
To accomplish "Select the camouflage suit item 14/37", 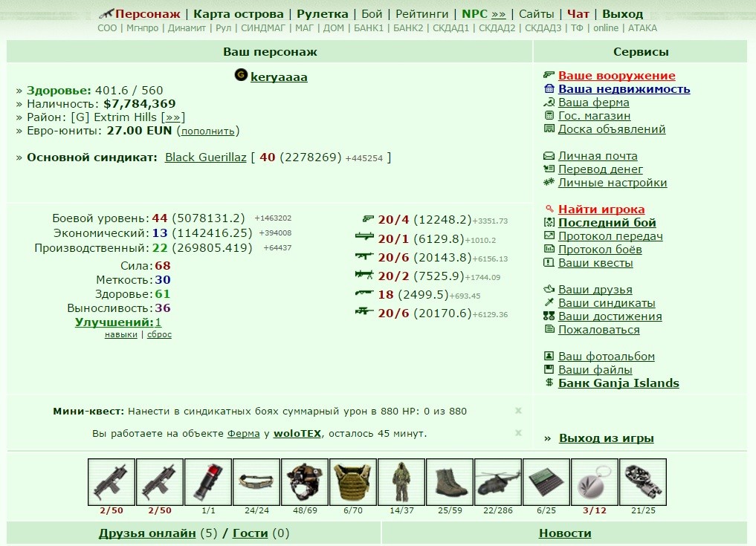I will (x=401, y=482).
